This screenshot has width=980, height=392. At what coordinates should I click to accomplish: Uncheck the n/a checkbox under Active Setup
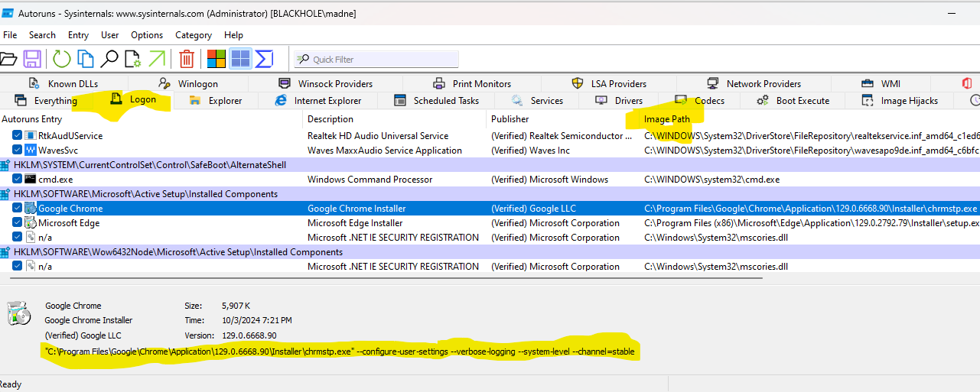pyautogui.click(x=17, y=238)
